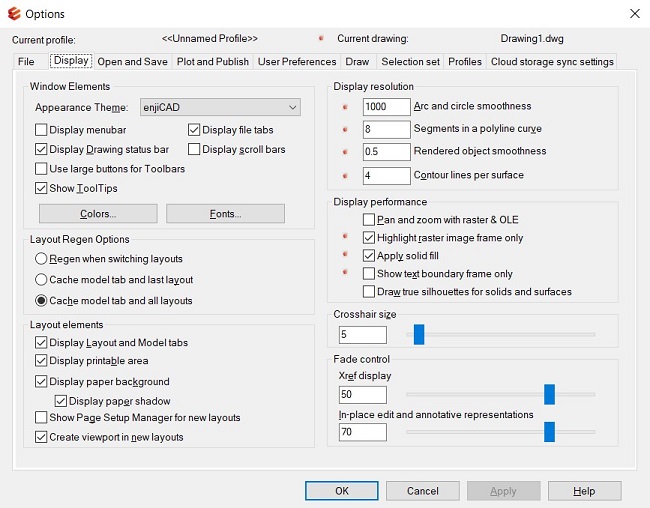Click the app logo icon in title bar

[x=14, y=14]
